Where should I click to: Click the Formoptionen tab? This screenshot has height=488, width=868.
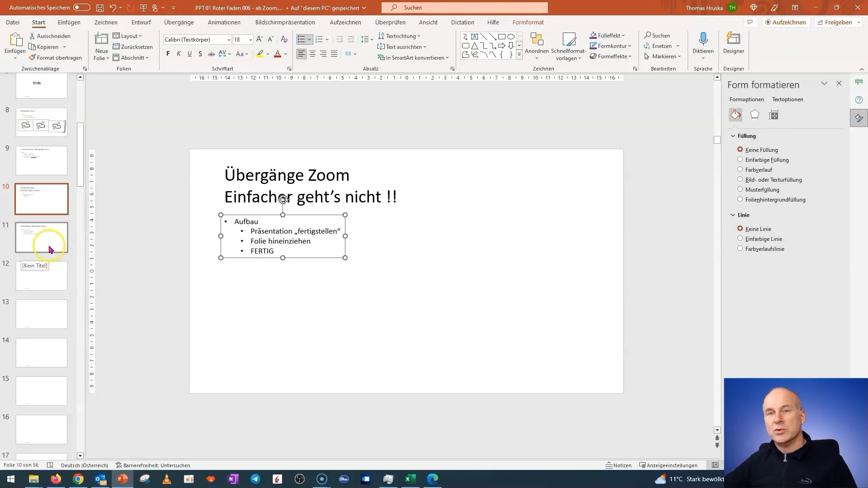(746, 99)
